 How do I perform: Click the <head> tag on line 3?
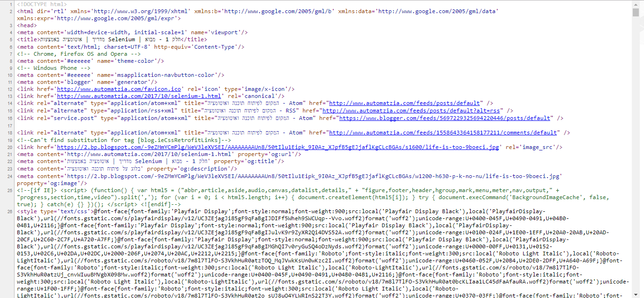coord(26,25)
